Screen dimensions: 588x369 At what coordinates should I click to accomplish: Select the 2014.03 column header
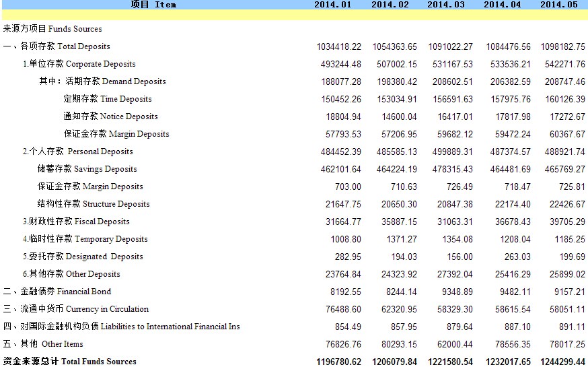[x=445, y=5]
